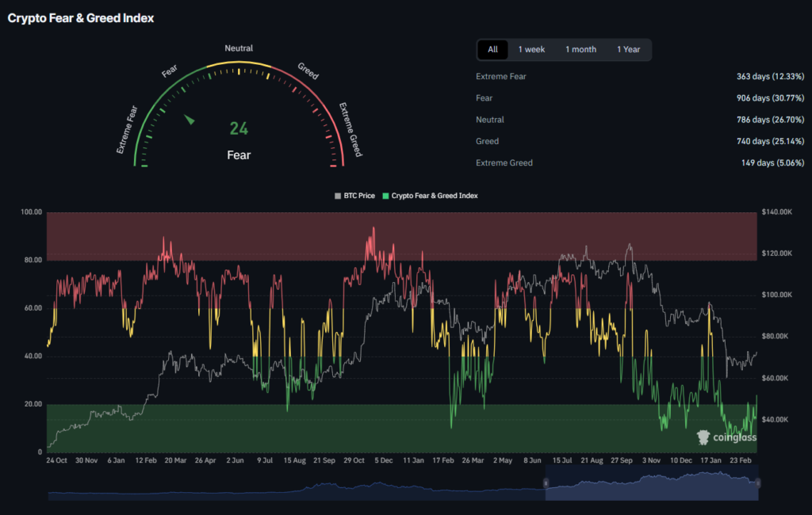812x515 pixels.
Task: Click the Crypto Fear & Greed Index title
Action: (x=81, y=17)
